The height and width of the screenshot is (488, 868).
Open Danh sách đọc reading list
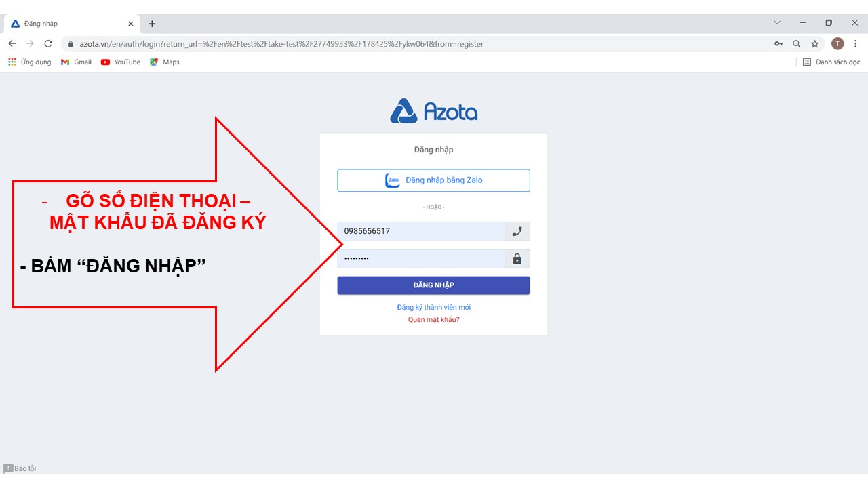831,62
